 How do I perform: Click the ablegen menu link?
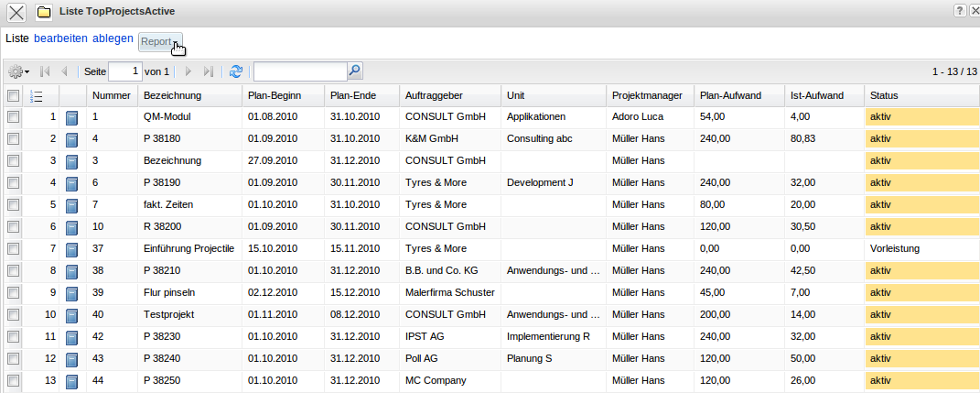[113, 38]
